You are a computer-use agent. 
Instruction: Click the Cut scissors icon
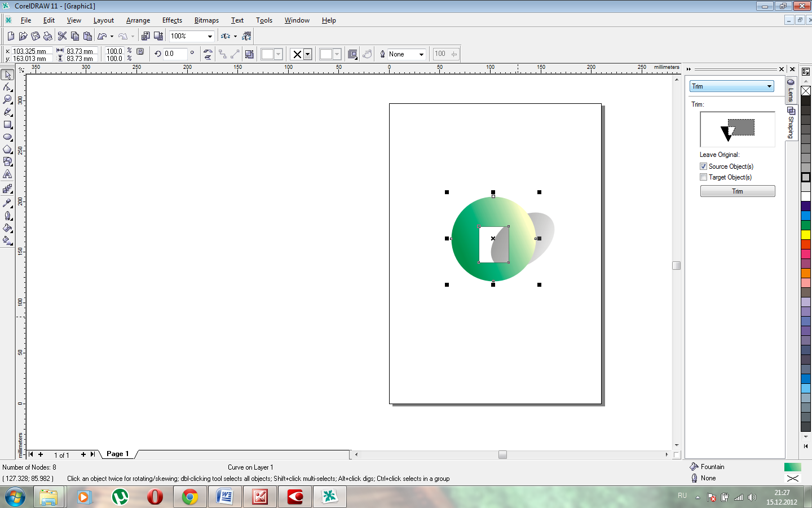pos(62,36)
